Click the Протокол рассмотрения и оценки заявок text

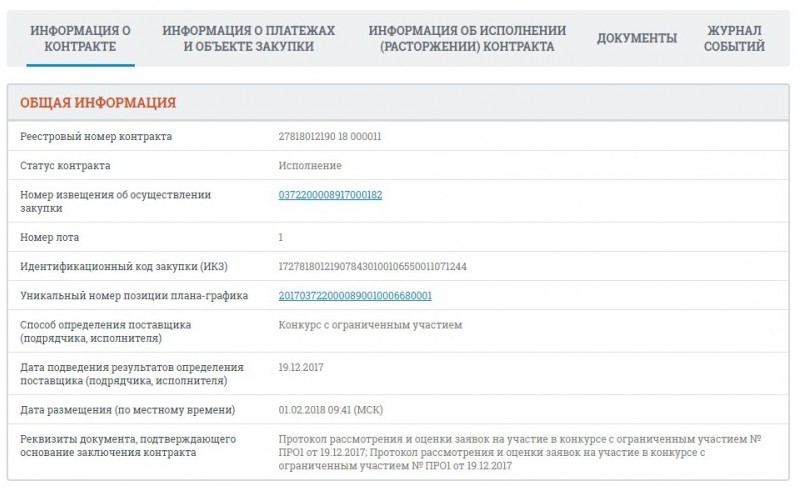(520, 452)
